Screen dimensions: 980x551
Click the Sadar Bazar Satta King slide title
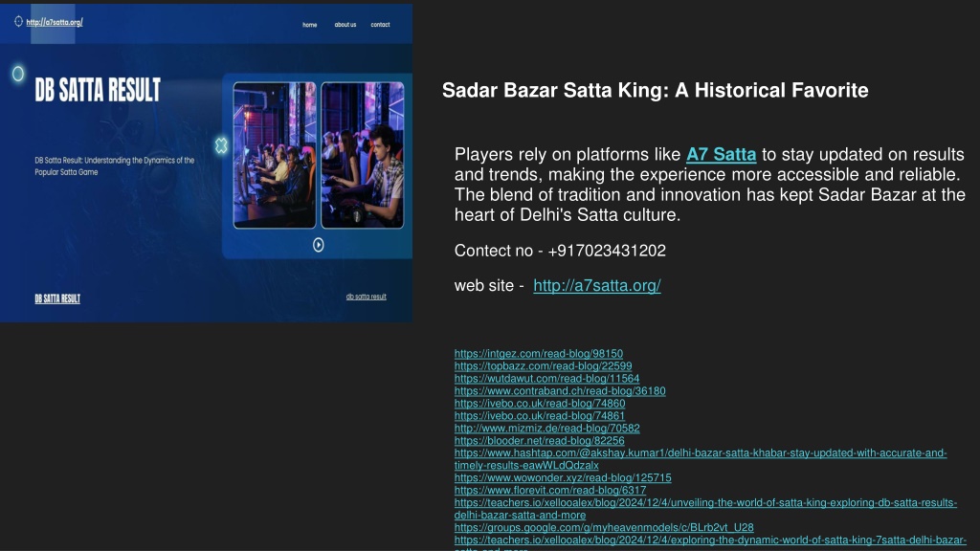(x=655, y=90)
